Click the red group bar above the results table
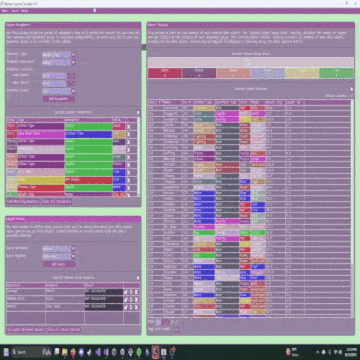Screen dimensions: 360x360 tap(165, 73)
